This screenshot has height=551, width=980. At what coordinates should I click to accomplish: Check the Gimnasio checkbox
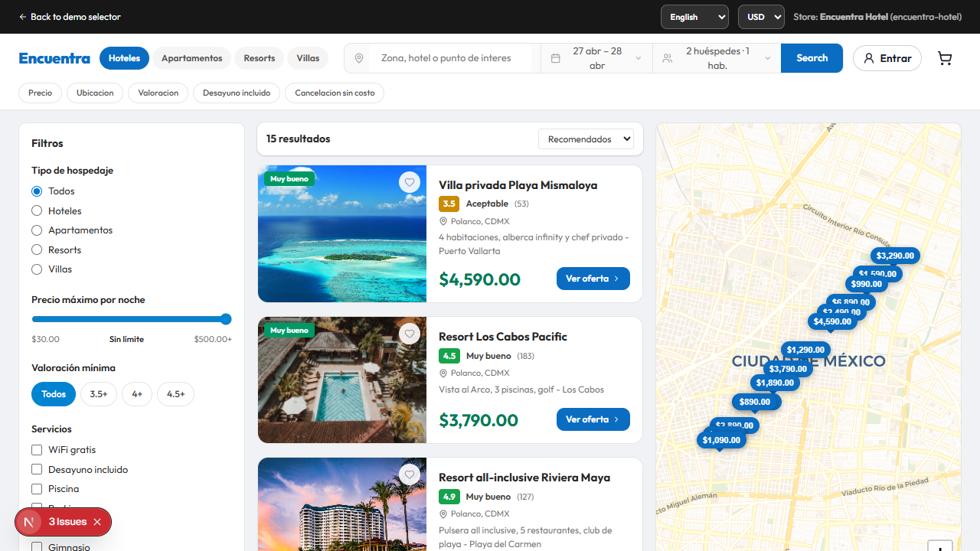(37, 546)
